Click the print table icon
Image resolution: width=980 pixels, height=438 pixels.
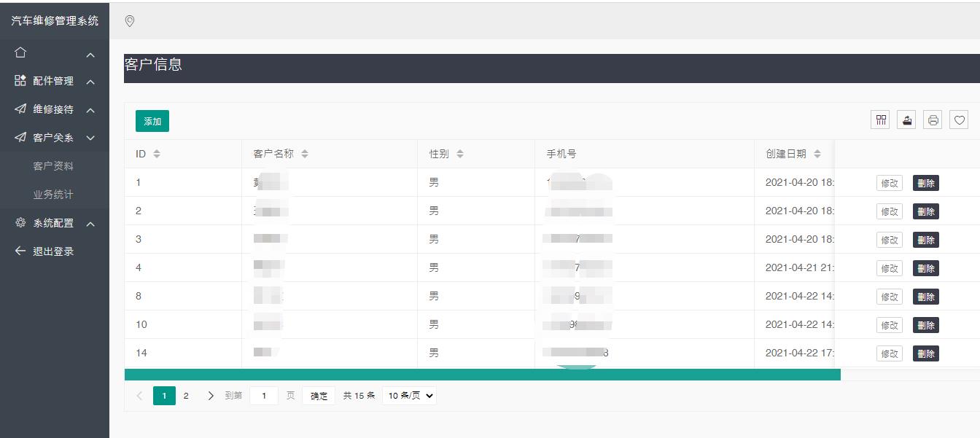point(933,120)
